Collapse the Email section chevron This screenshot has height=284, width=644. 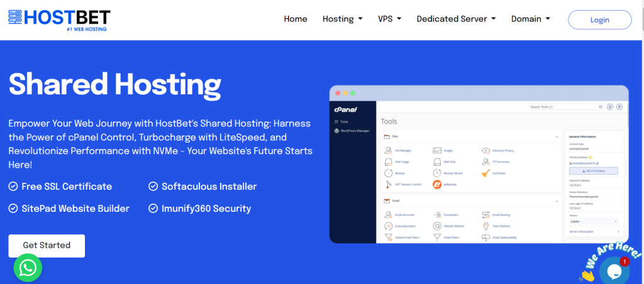click(x=557, y=202)
